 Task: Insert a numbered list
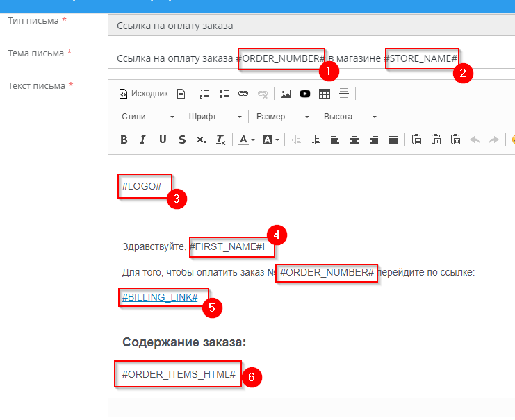click(204, 94)
